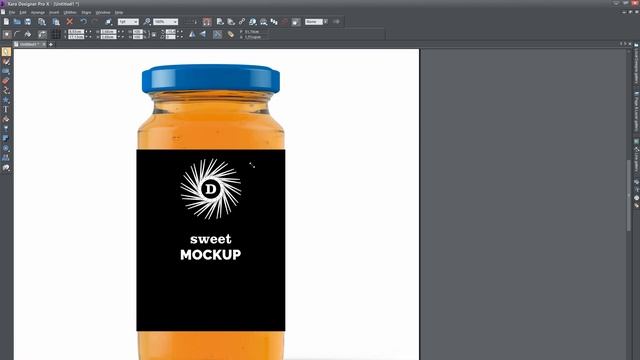640x360 pixels.
Task: Flip selection horizontally
Action: (x=192, y=35)
